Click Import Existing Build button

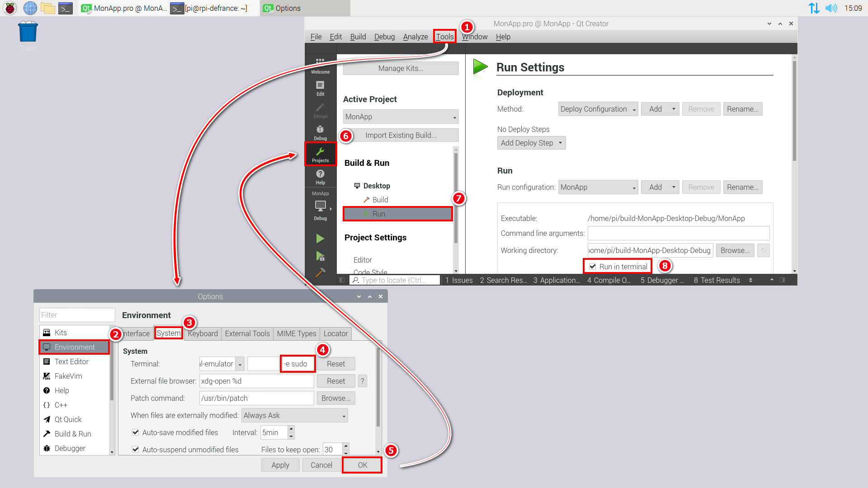point(401,135)
